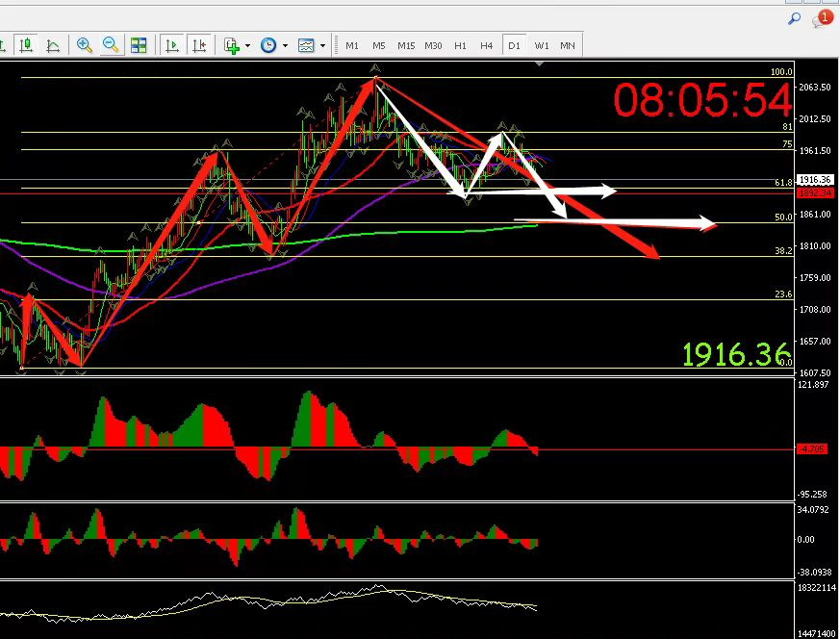The width and height of the screenshot is (840, 639).
Task: Open chat notifications with red badge
Action: pyautogui.click(x=822, y=18)
